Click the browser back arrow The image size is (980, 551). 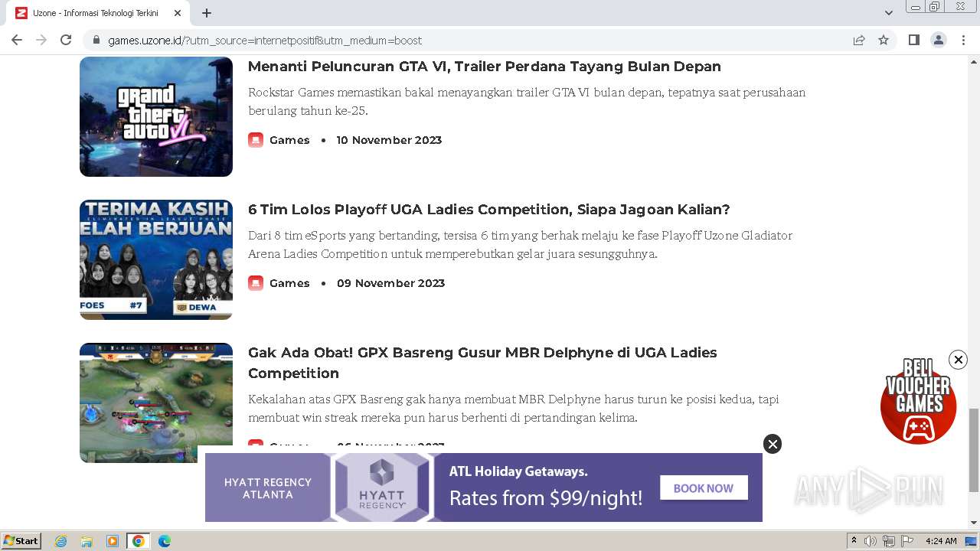pos(17,40)
